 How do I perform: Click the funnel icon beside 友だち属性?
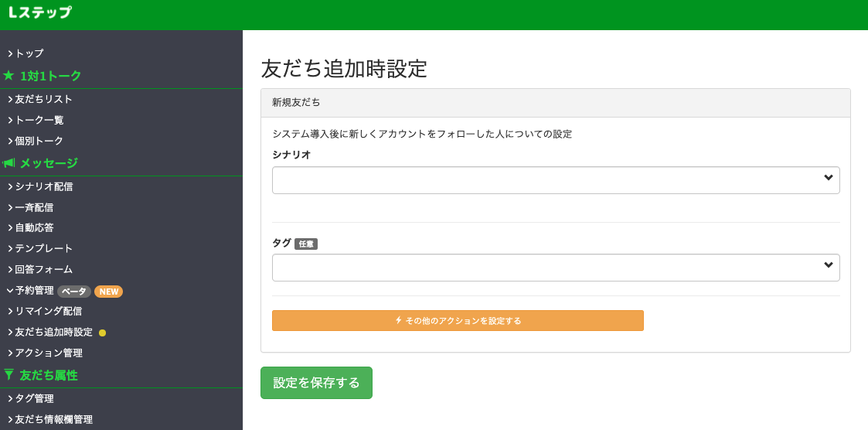[9, 375]
